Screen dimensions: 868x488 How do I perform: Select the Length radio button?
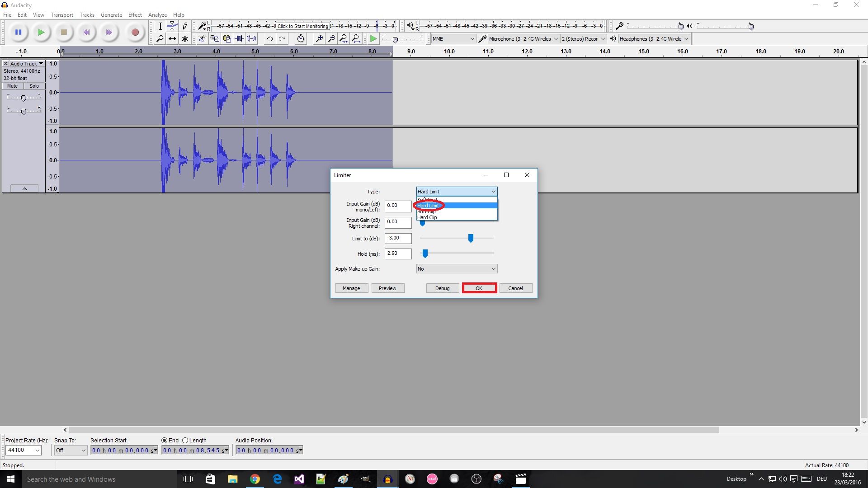point(186,440)
